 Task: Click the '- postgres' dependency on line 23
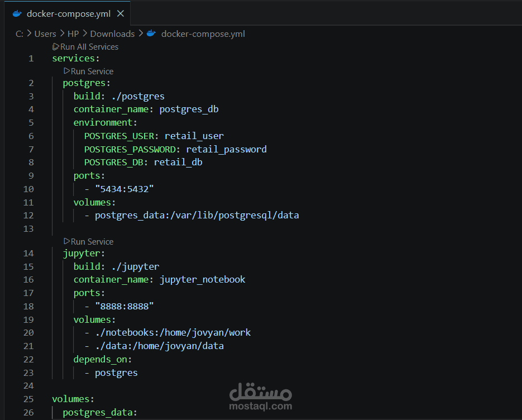(111, 373)
